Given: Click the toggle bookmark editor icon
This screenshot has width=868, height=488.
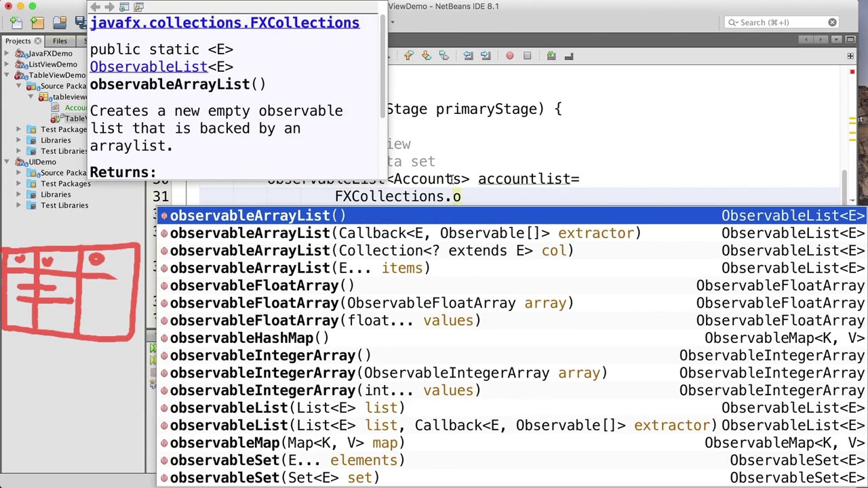Looking at the screenshot, I should pyautogui.click(x=443, y=56).
